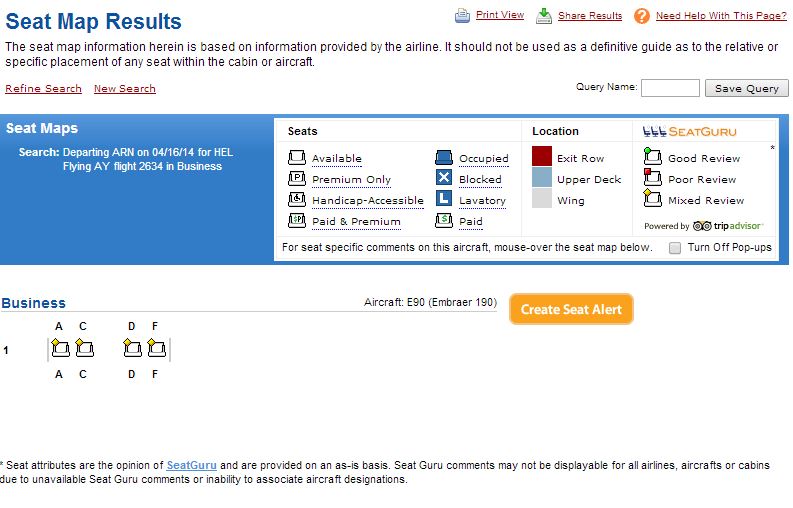Click the printer icon for Print View
Screen dimensions: 793x508
click(462, 16)
